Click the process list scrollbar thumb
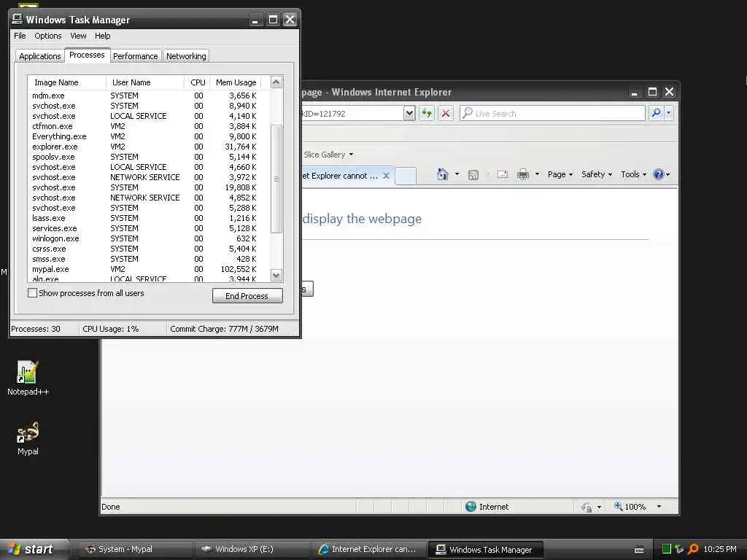 click(276, 179)
